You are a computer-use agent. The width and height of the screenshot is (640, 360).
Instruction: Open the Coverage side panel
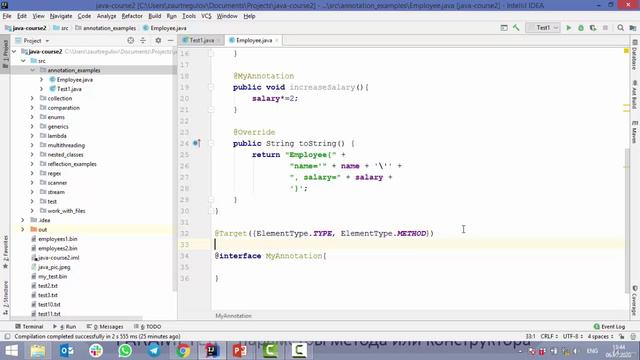[635, 300]
